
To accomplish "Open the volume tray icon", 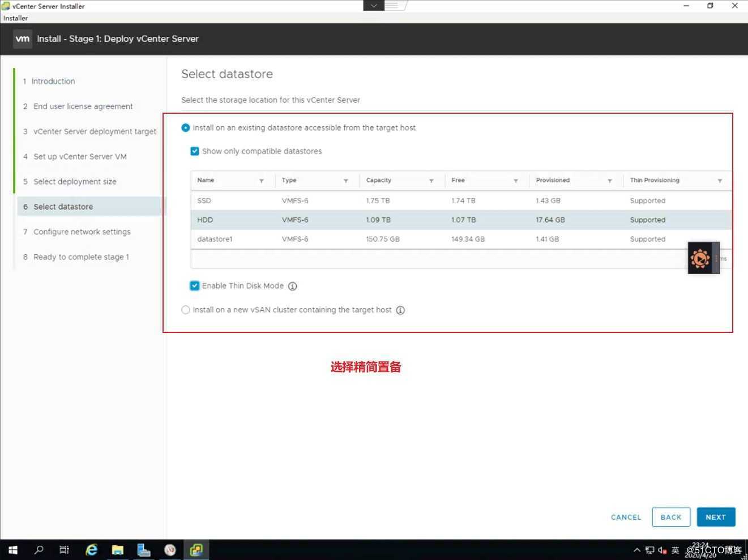I will tap(662, 550).
